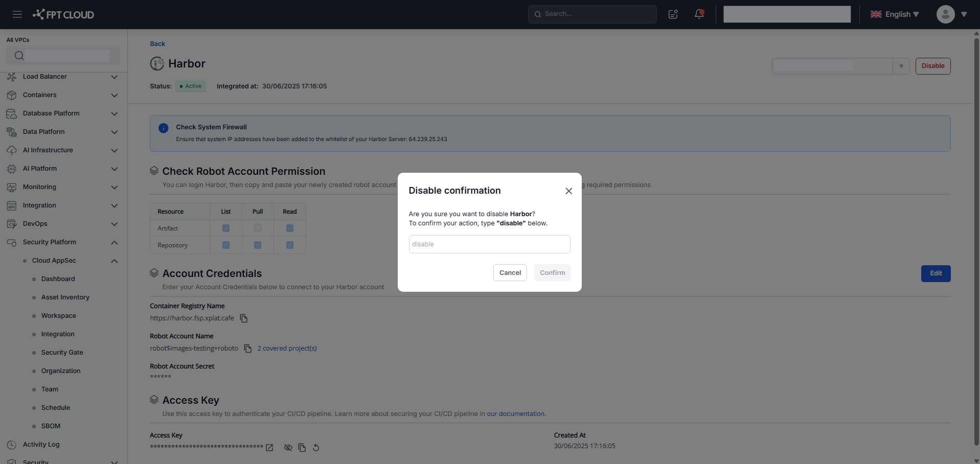Screen dimensions: 980x464
Task: Click the FPT Cloud logo
Action: pos(63,14)
